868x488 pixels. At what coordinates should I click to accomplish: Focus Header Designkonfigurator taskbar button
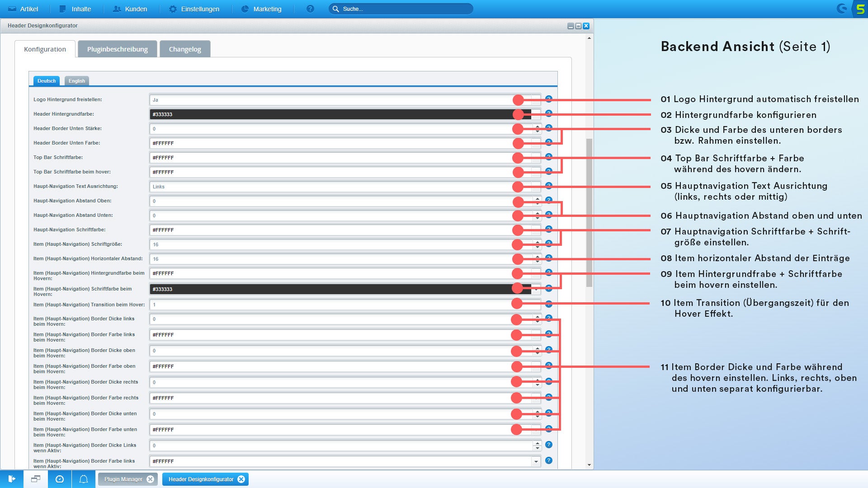[x=201, y=479]
